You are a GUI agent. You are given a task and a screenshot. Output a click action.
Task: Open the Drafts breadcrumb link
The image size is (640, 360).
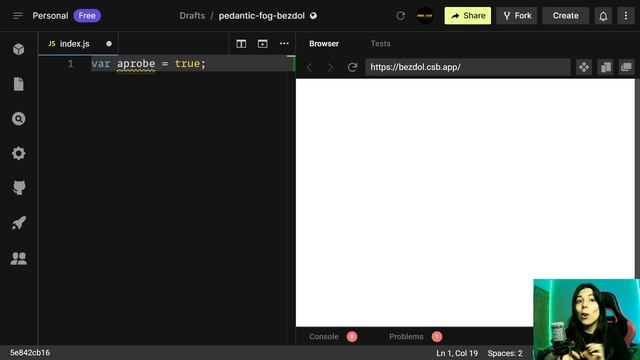point(192,16)
